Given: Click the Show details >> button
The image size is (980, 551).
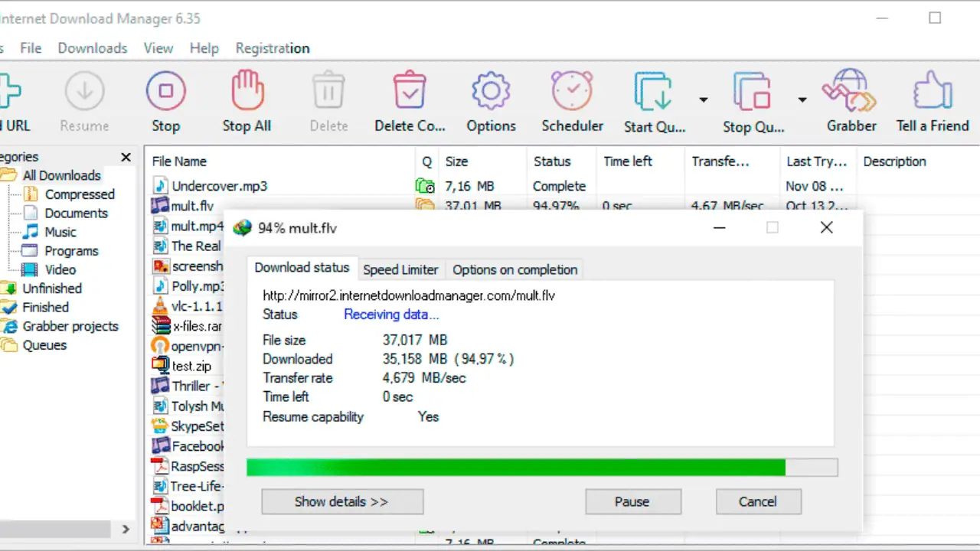Looking at the screenshot, I should [342, 502].
